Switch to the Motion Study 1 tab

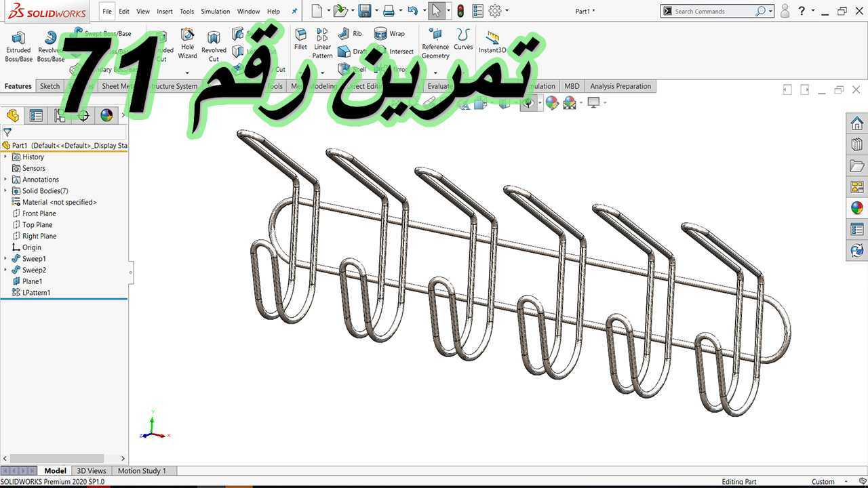(142, 470)
